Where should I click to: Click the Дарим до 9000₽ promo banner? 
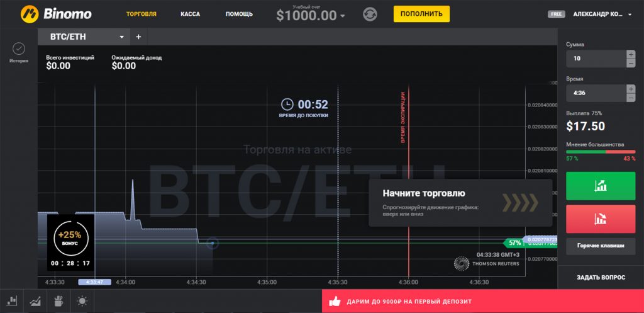pyautogui.click(x=483, y=301)
